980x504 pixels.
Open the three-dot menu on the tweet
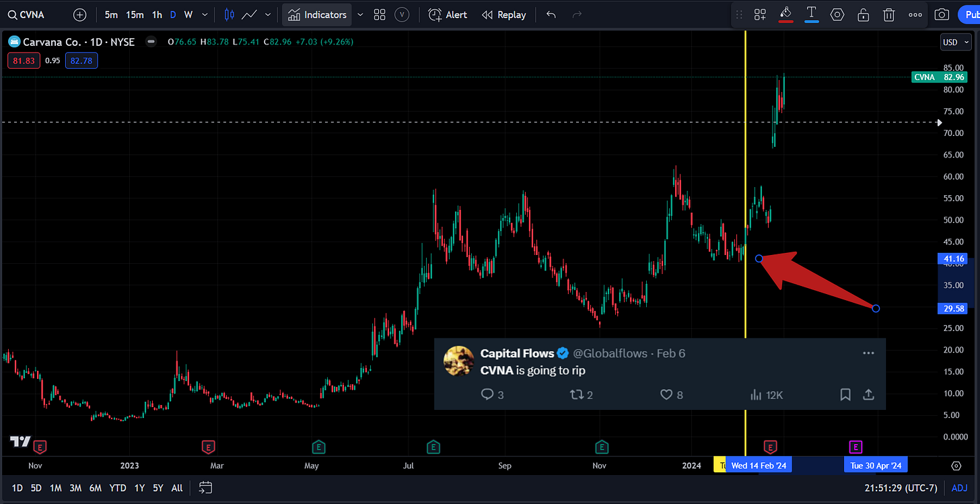pyautogui.click(x=868, y=353)
